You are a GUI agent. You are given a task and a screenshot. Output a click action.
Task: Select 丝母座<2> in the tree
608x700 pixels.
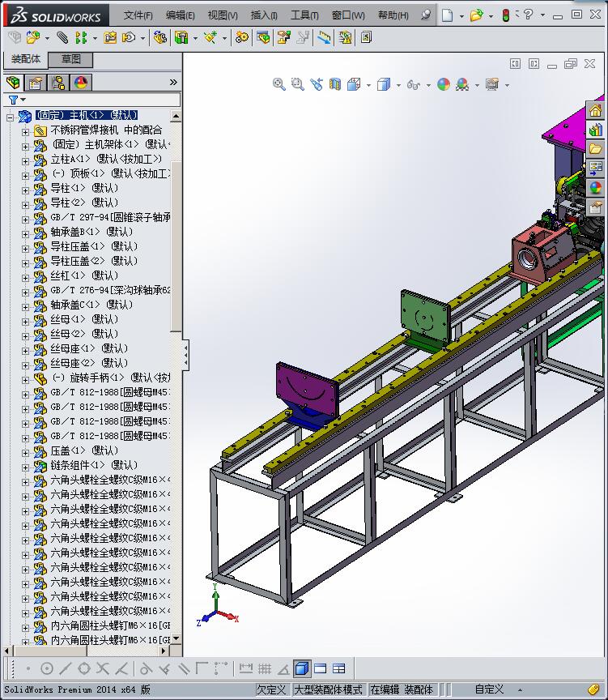[89, 362]
